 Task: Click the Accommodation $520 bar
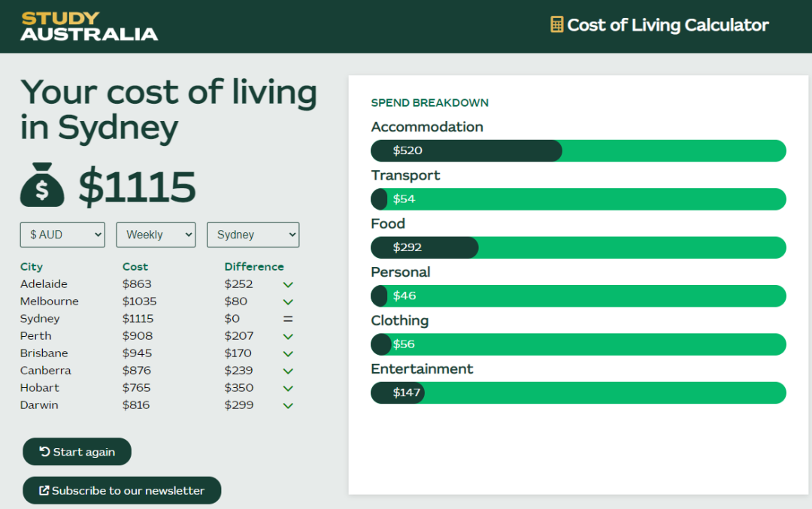pyautogui.click(x=466, y=150)
